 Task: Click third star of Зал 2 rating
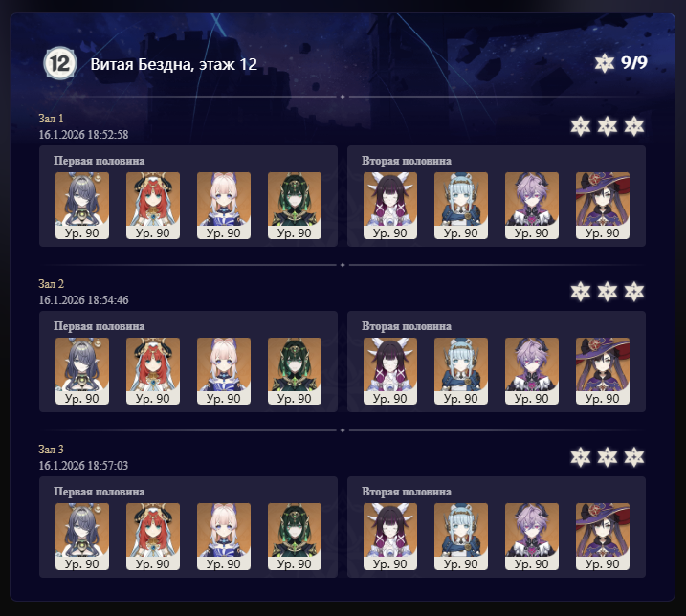click(634, 292)
